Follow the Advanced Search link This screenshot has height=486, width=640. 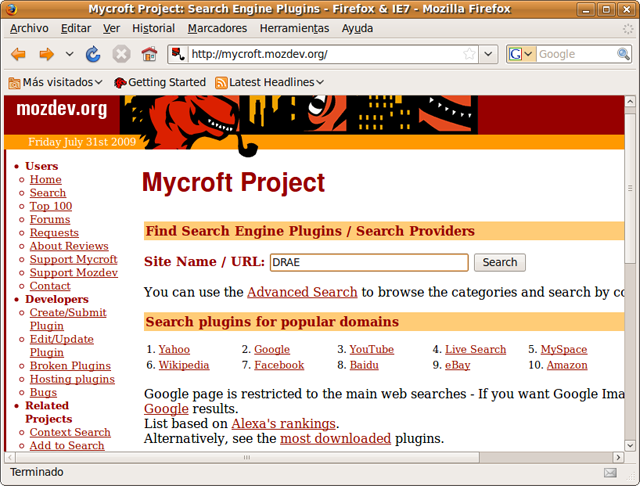[x=301, y=292]
